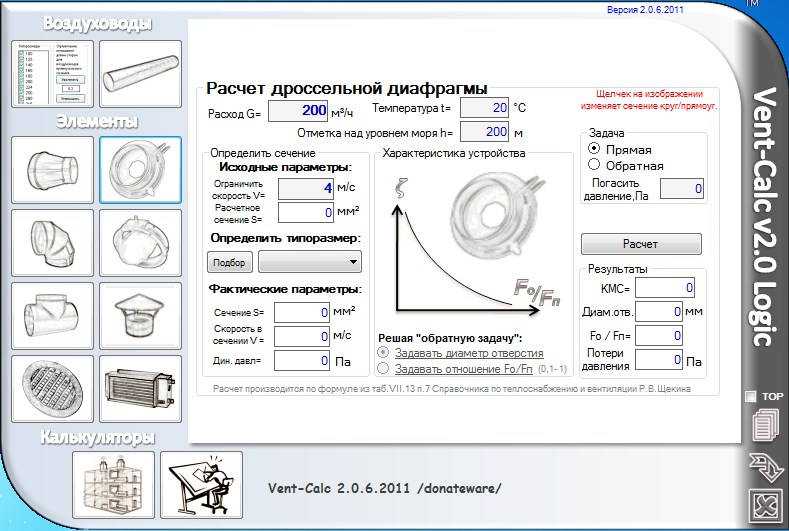Click the Расчет button
This screenshot has width=789, height=531.
(x=641, y=244)
